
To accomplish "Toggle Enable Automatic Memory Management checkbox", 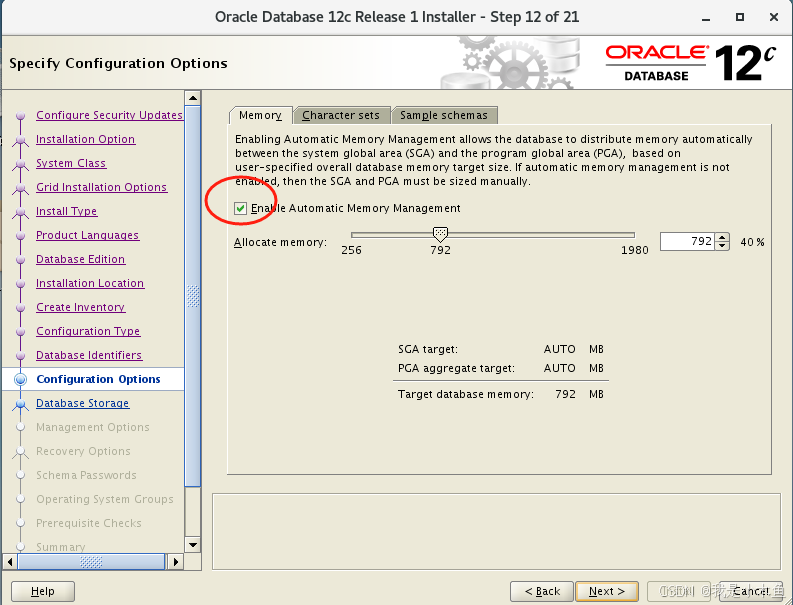I will [240, 208].
